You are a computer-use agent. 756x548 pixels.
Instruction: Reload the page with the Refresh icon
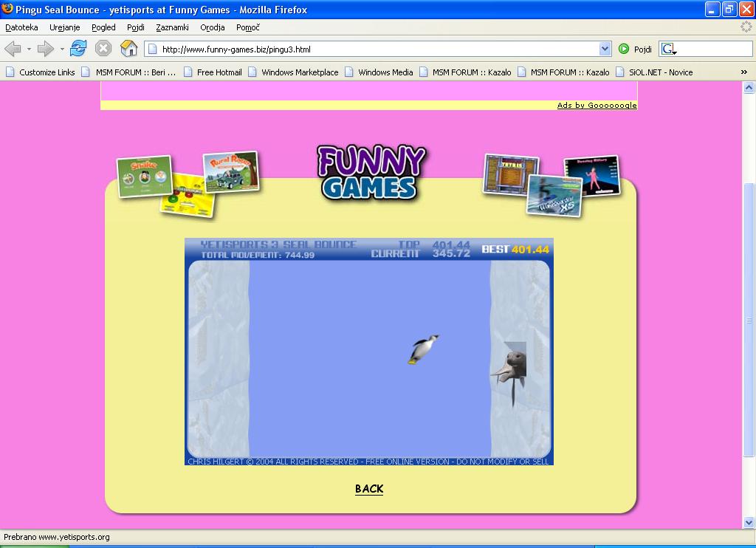78,49
